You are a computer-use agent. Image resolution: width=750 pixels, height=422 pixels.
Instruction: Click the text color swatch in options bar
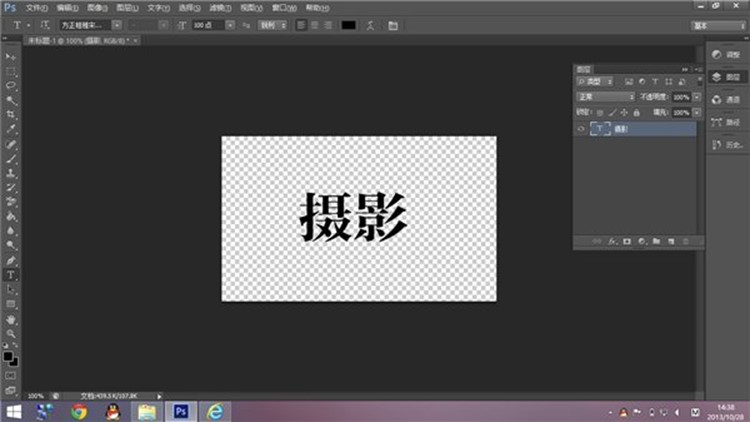(348, 23)
